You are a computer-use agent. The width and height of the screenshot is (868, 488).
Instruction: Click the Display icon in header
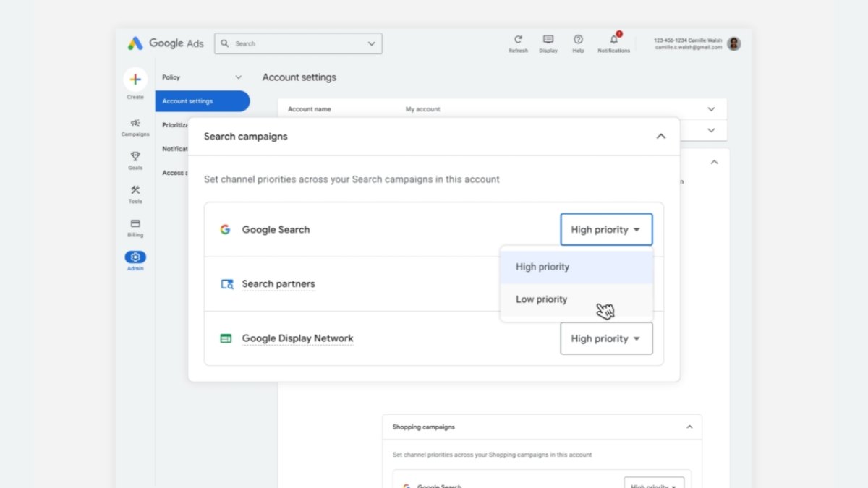548,40
